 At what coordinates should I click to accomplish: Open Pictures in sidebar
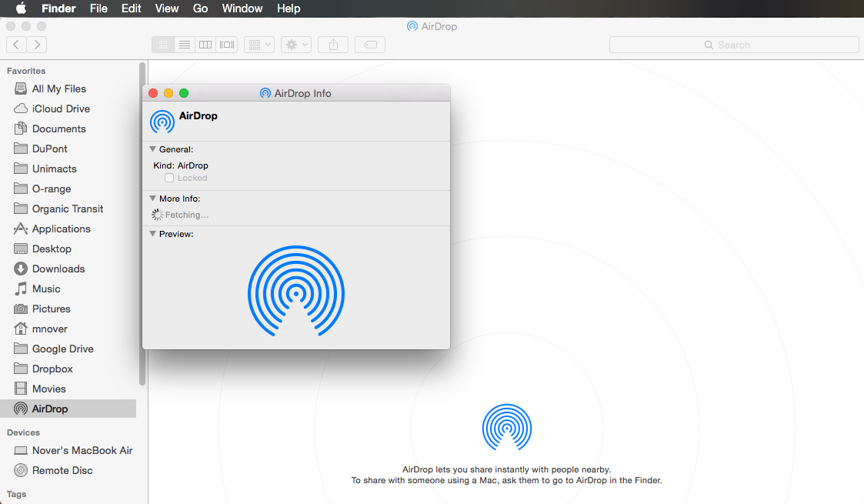[68, 309]
